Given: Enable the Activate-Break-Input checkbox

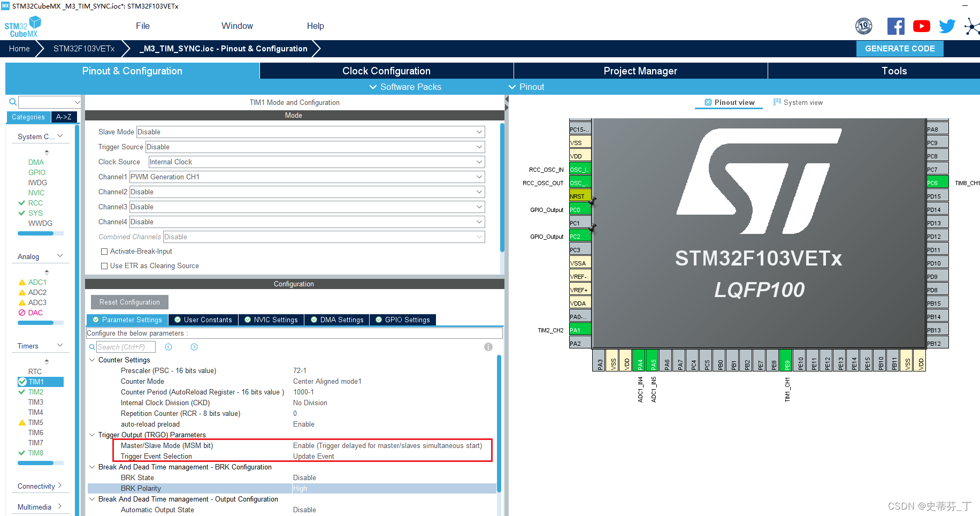Looking at the screenshot, I should point(104,251).
